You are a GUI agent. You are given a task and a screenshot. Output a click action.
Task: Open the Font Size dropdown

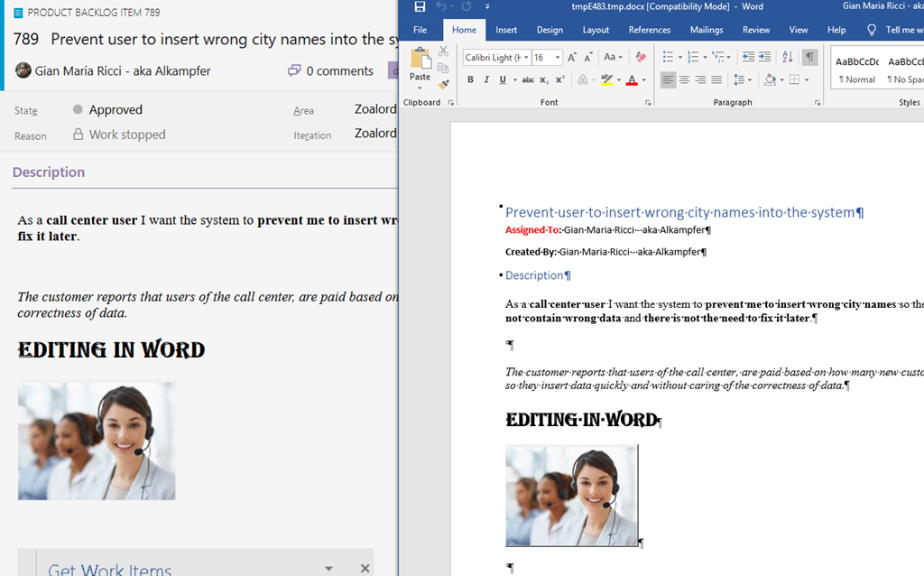coord(557,57)
